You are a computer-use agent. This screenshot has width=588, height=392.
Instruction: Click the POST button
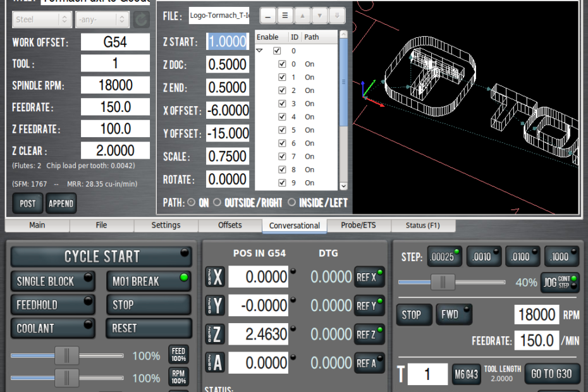[28, 204]
